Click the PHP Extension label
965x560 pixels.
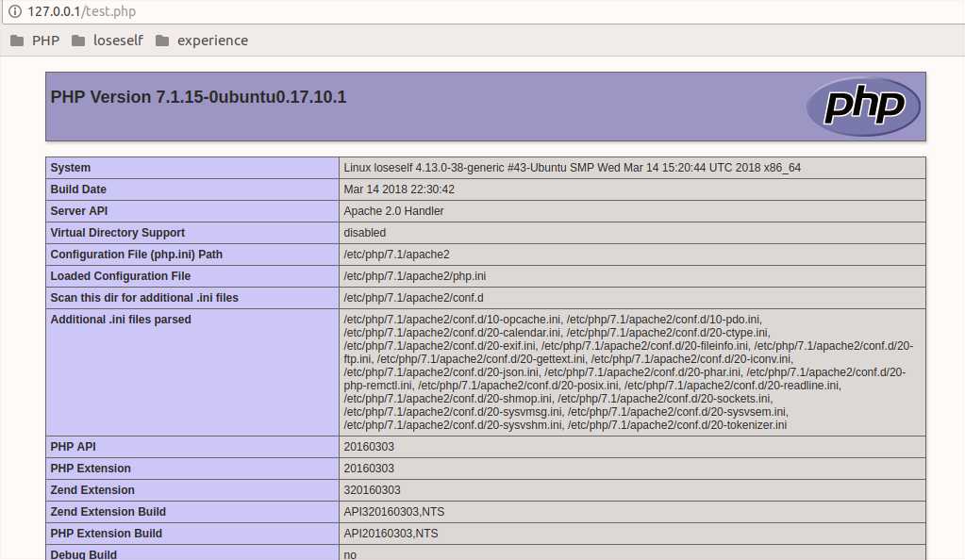[91, 469]
